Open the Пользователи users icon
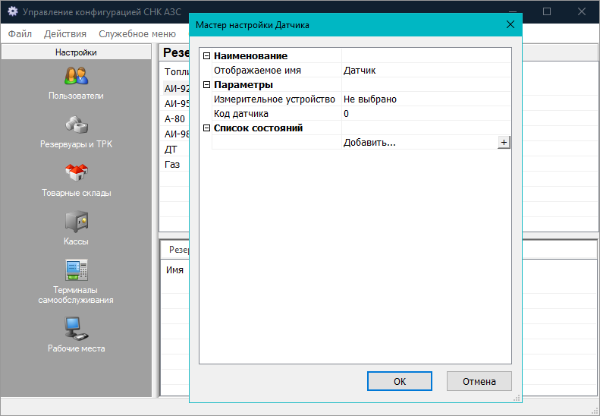This screenshot has width=600, height=416. click(77, 76)
